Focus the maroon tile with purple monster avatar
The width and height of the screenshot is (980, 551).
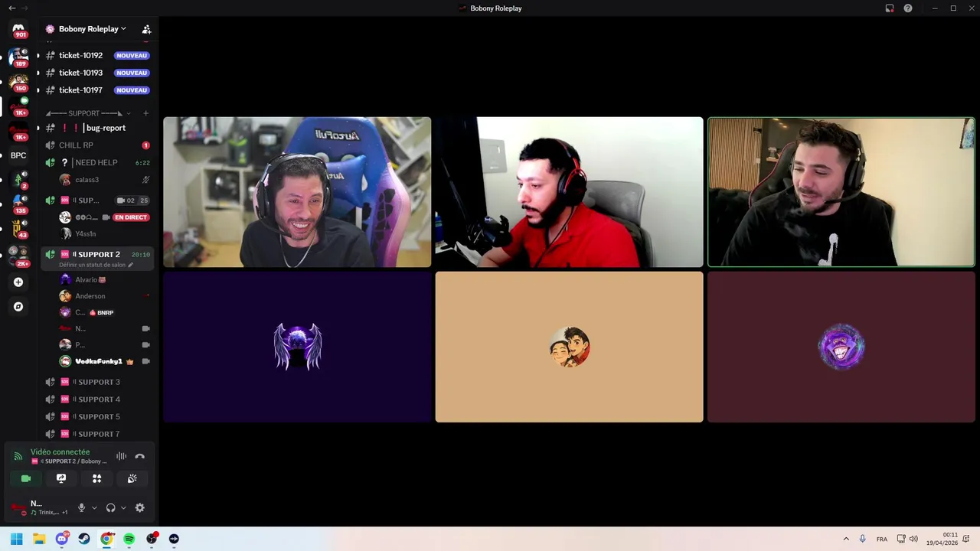pyautogui.click(x=841, y=347)
